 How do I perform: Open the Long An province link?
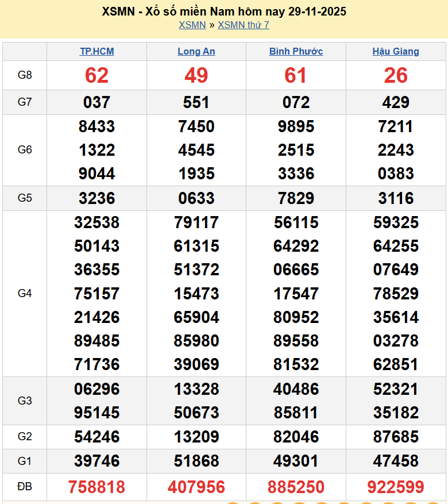coord(196,51)
